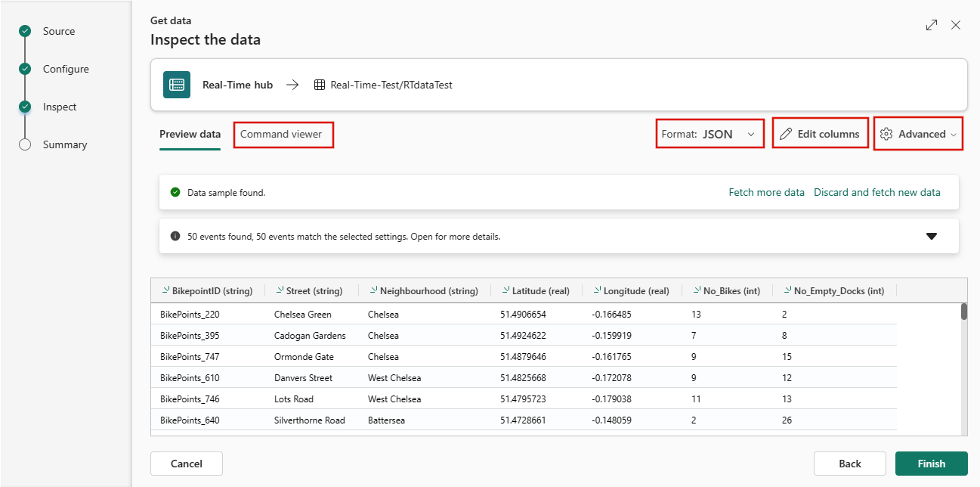Click the Real-Time hub source icon

(x=177, y=85)
